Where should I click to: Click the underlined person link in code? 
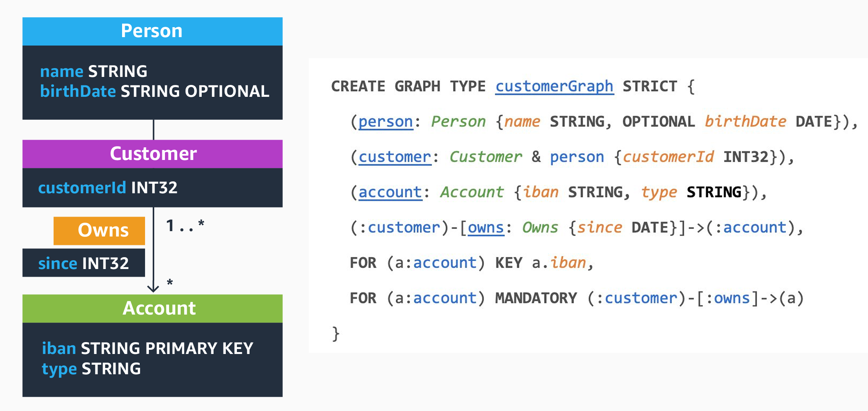coord(385,122)
